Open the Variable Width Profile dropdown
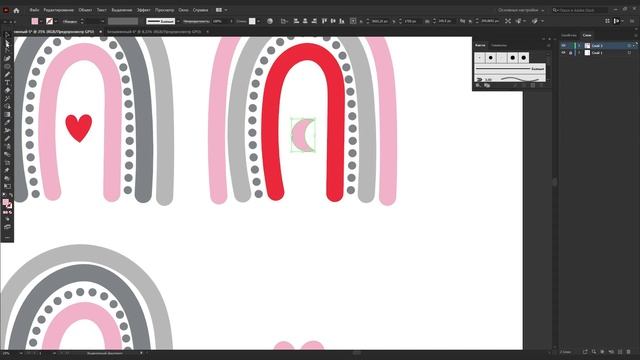This screenshot has height=360, width=640. 123,21
